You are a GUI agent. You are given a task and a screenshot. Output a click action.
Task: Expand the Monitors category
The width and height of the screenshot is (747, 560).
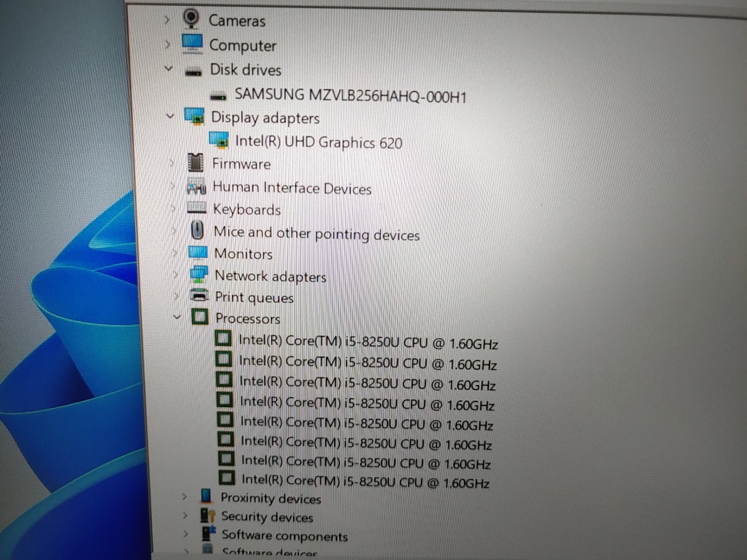click(175, 253)
